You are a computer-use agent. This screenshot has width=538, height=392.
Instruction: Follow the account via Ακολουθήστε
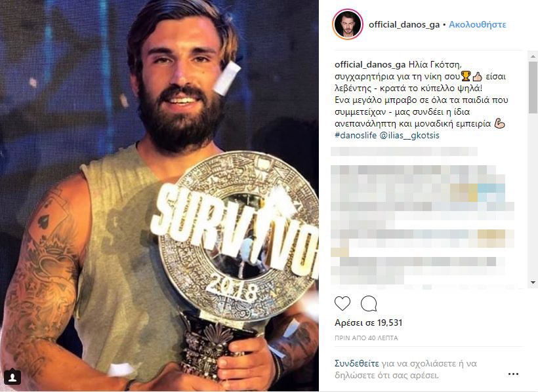click(x=477, y=25)
